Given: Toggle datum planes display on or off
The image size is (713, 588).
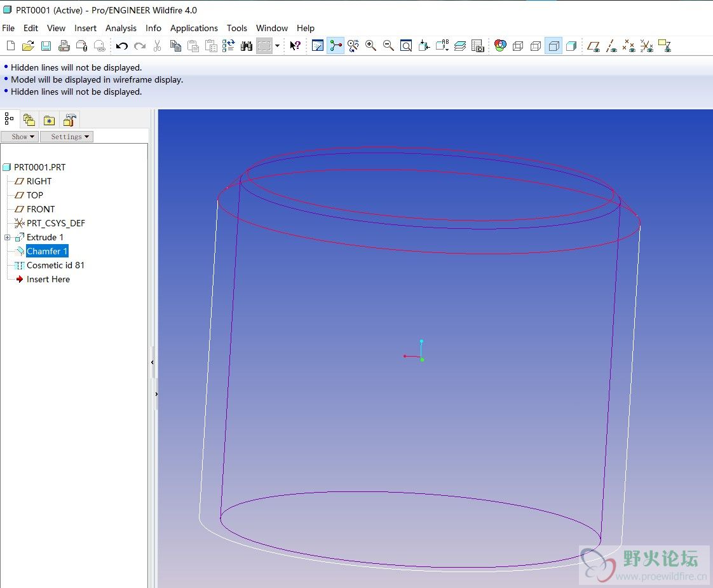Looking at the screenshot, I should click(x=594, y=46).
